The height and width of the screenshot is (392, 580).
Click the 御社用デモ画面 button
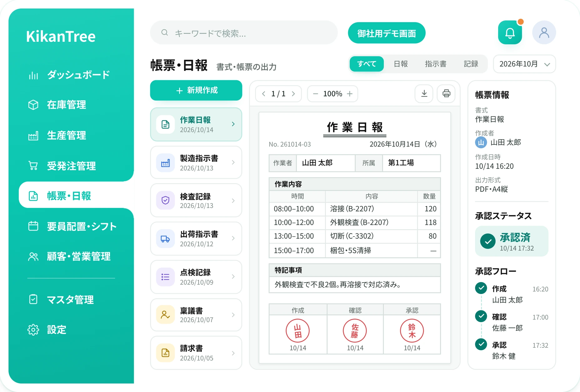click(x=387, y=33)
